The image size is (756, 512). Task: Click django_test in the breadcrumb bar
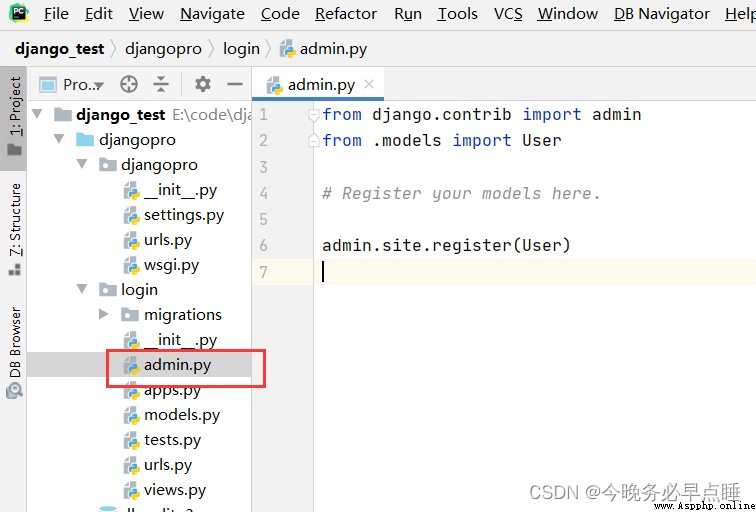pos(59,49)
